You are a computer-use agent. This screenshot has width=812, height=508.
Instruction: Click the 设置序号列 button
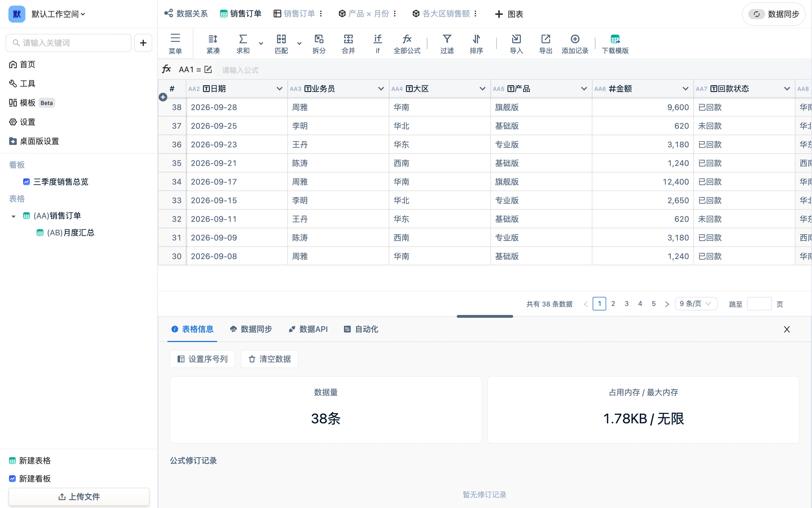click(202, 359)
